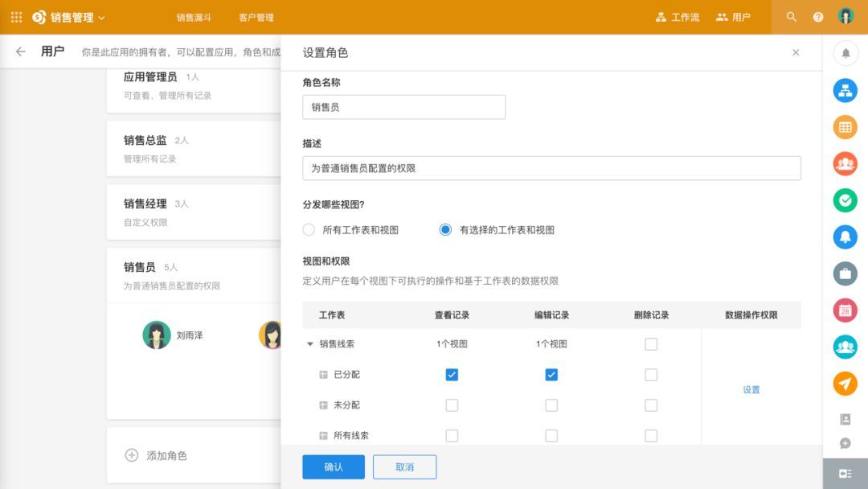Open the orange table sidebar icon
Screen dimensions: 868x489
tap(845, 127)
